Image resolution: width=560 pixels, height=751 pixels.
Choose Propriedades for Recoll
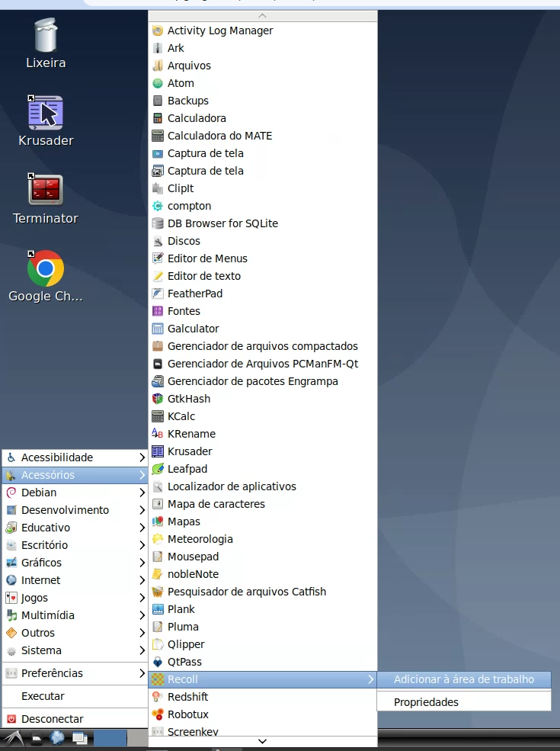coord(464,702)
